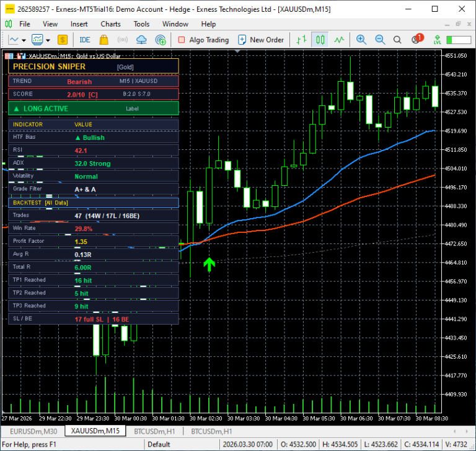Expand the indicators list dropdown arrow
476x451 pixels.
pyautogui.click(x=48, y=40)
